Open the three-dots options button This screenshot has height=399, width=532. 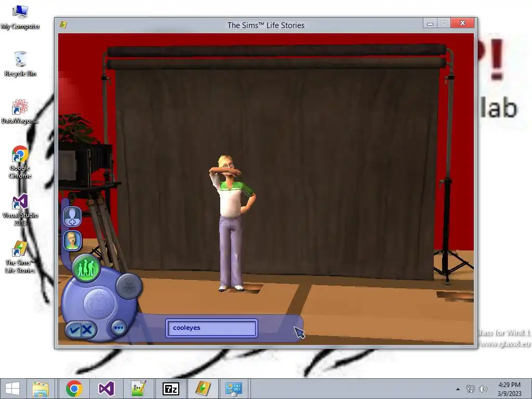119,328
